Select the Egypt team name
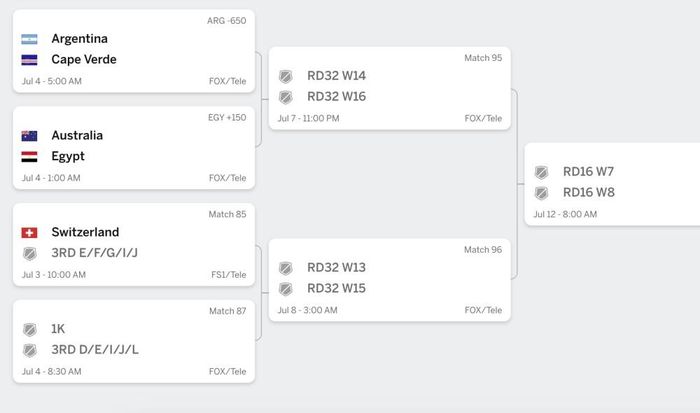This screenshot has width=700, height=413. pyautogui.click(x=68, y=156)
